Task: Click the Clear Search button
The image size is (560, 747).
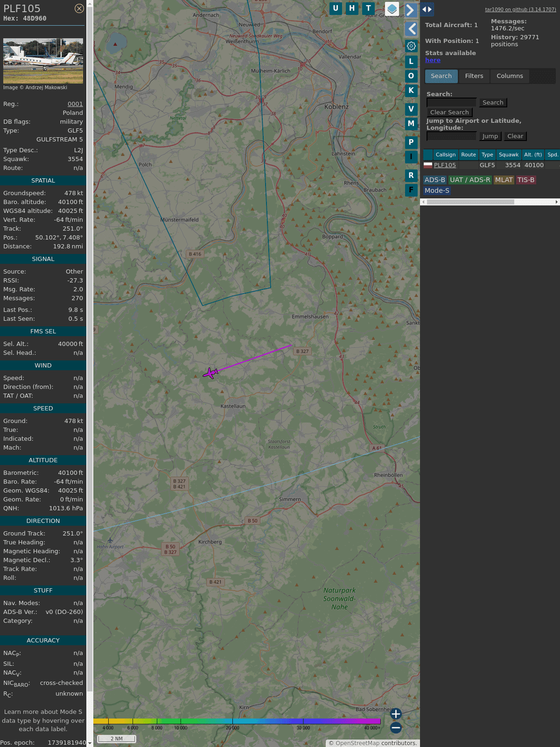Action: point(449,113)
